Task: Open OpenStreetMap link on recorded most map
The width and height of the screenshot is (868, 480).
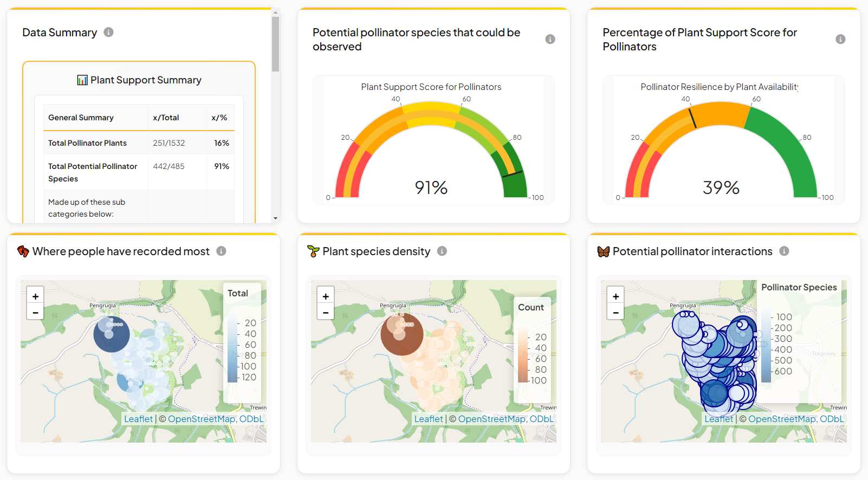Action: [x=201, y=419]
